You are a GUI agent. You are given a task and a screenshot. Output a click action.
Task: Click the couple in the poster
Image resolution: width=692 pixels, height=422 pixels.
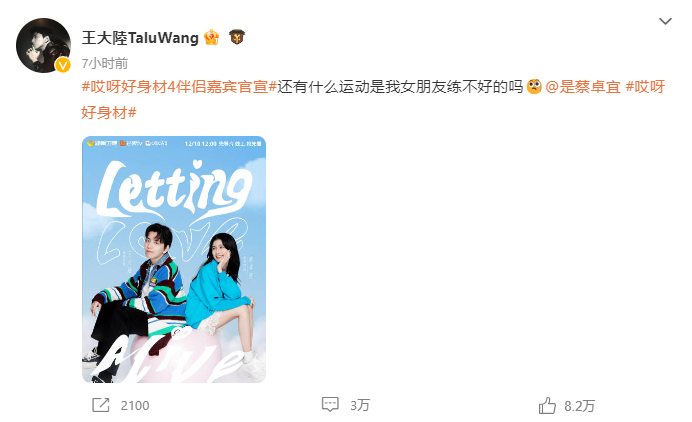coord(172,300)
